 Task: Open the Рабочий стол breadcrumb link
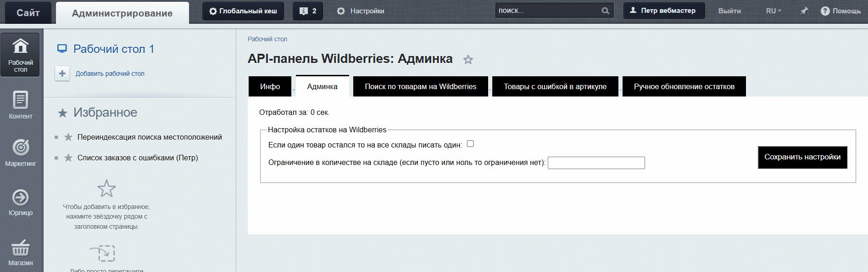click(267, 39)
